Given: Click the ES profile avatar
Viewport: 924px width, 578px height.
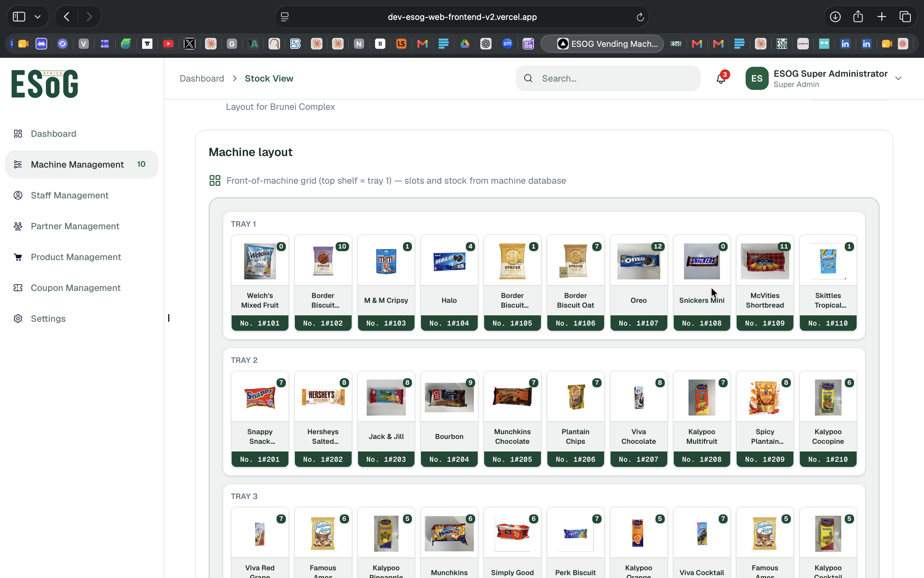Looking at the screenshot, I should point(757,78).
